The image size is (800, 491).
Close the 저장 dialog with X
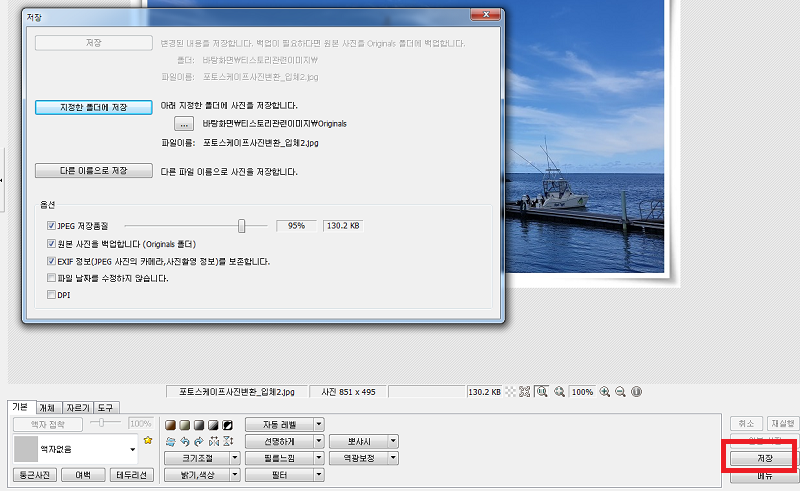point(486,15)
